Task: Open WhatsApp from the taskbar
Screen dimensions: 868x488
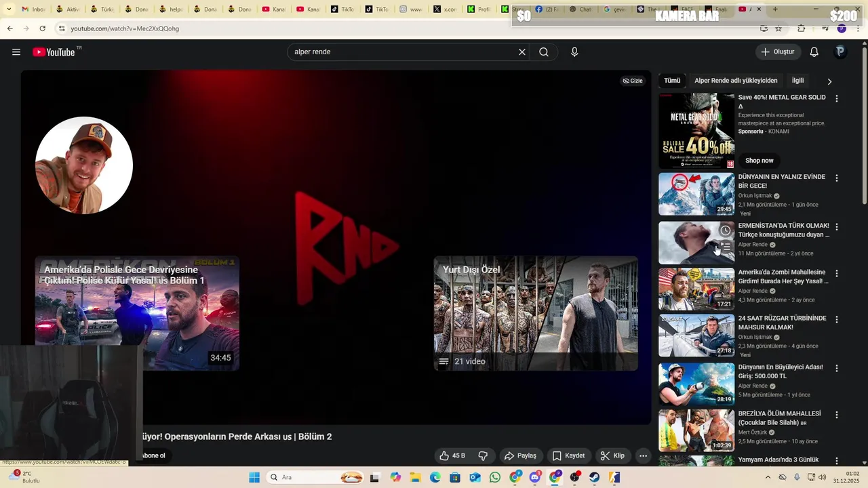Action: click(x=495, y=477)
